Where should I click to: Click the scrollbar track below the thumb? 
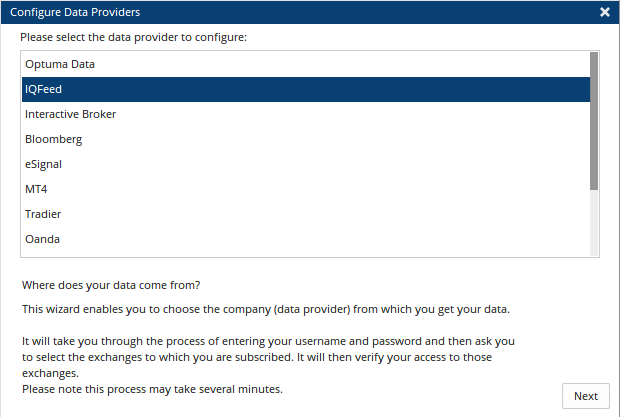[x=594, y=223]
